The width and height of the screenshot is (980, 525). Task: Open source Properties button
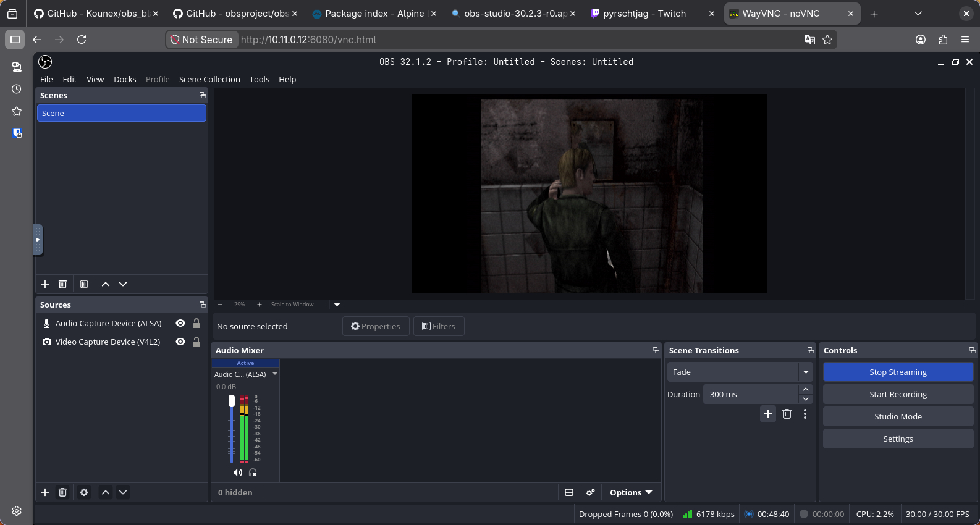click(376, 326)
